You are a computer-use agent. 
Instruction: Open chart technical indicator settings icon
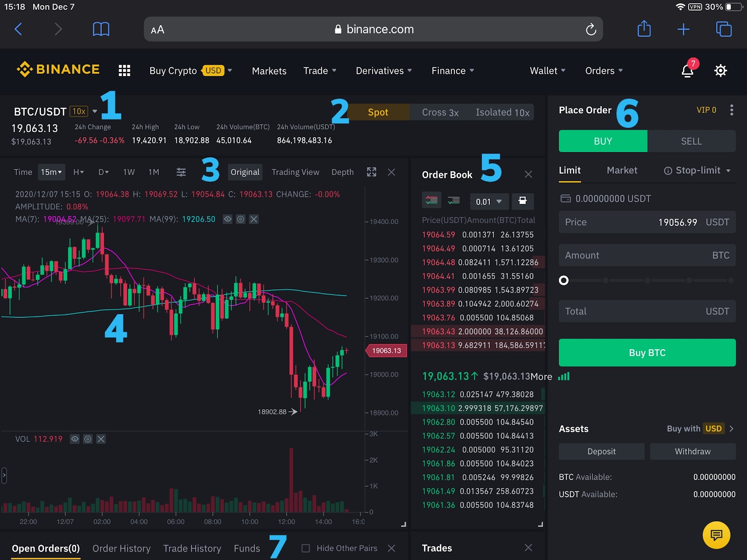[181, 172]
